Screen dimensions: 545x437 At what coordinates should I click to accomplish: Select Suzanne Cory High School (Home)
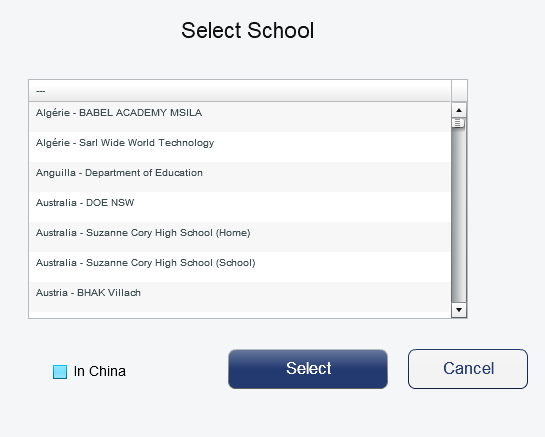[240, 237]
